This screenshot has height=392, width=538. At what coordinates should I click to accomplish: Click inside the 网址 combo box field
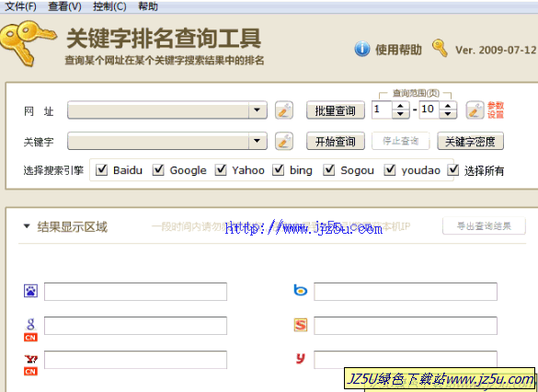158,110
